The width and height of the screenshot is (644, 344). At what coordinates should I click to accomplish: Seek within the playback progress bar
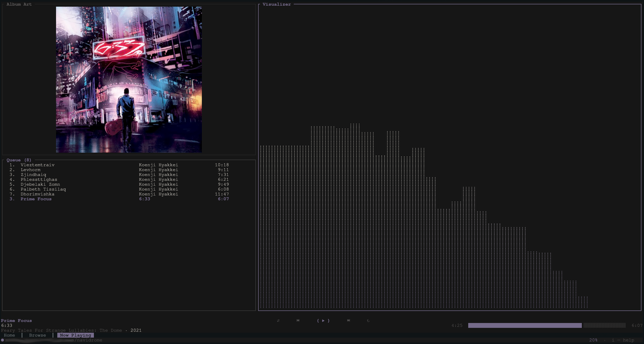pyautogui.click(x=547, y=325)
